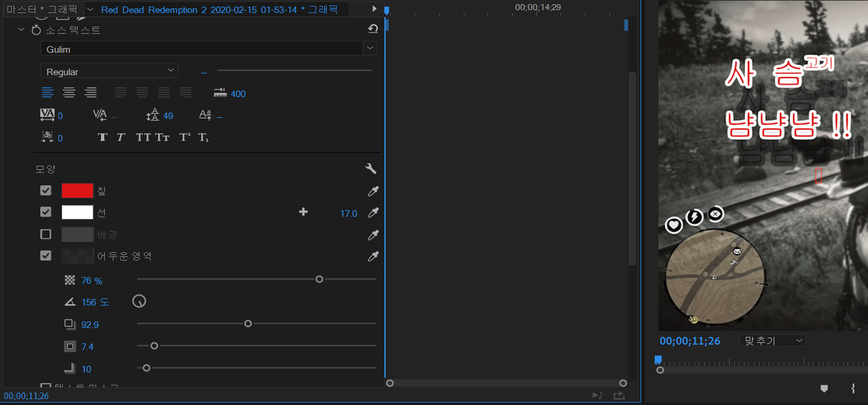Enable the 배경 background checkbox

click(x=46, y=234)
